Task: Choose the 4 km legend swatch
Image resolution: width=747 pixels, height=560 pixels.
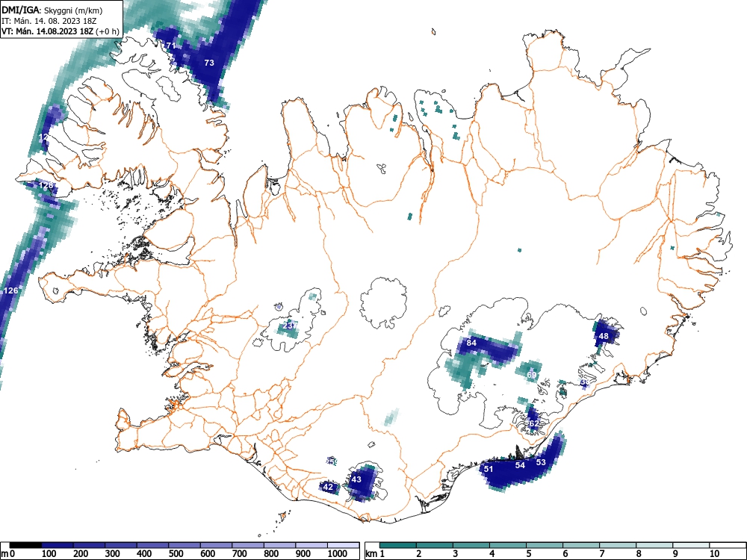Action: click(x=508, y=545)
